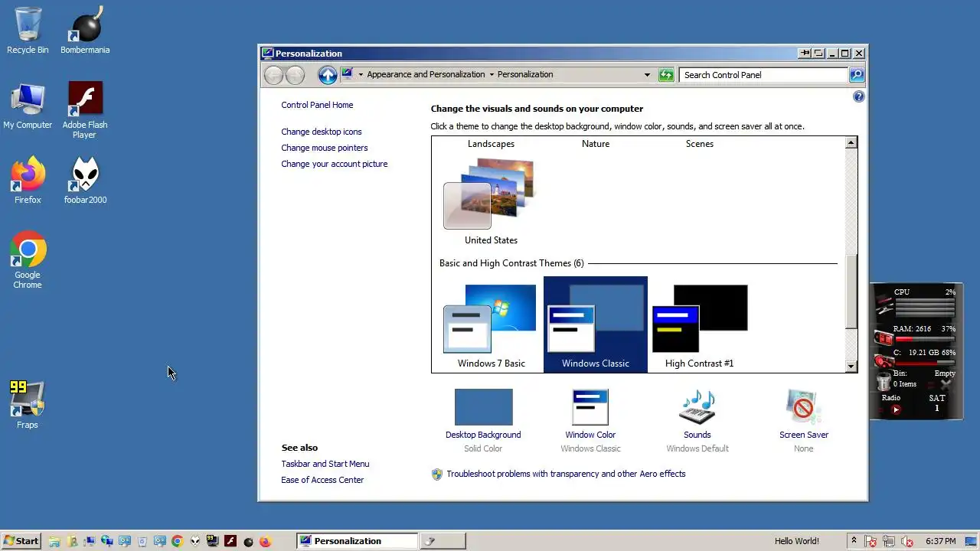
Task: Open Screen Saver settings icon
Action: pos(803,407)
